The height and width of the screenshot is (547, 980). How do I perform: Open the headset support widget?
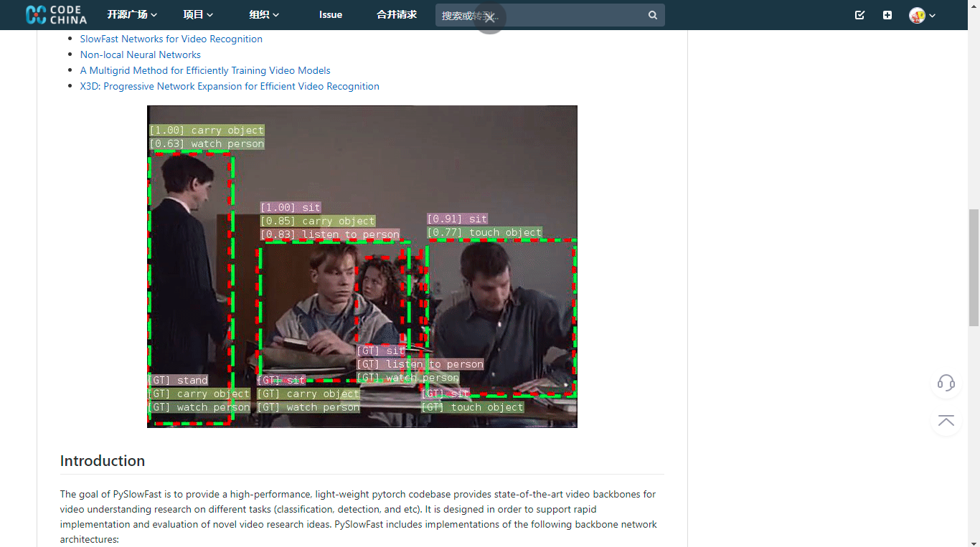pos(946,384)
